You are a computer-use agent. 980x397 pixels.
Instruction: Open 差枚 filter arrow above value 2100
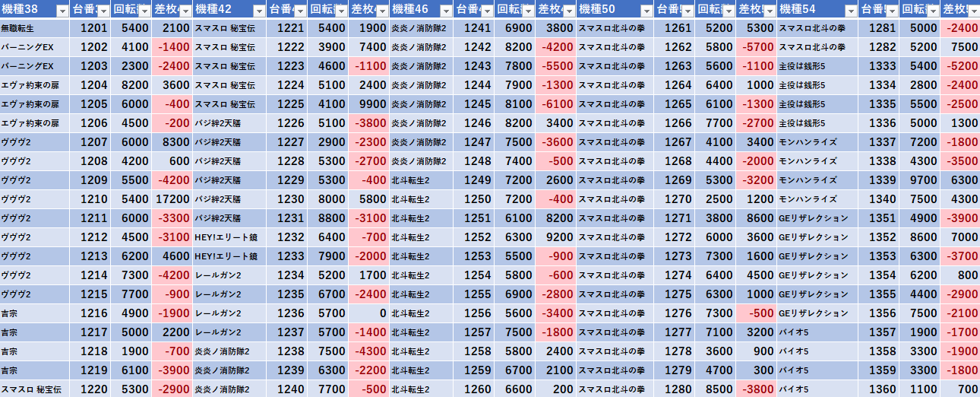(x=185, y=10)
